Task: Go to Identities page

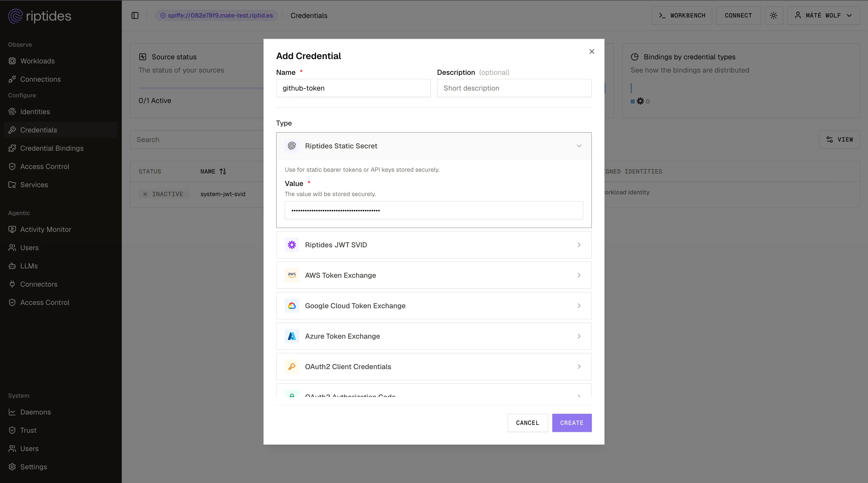Action: click(x=61, y=111)
